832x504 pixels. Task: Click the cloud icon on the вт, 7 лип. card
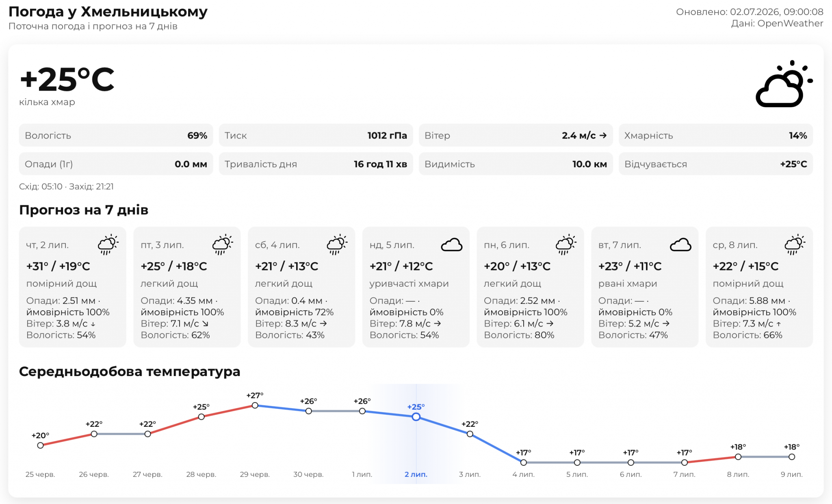[680, 245]
